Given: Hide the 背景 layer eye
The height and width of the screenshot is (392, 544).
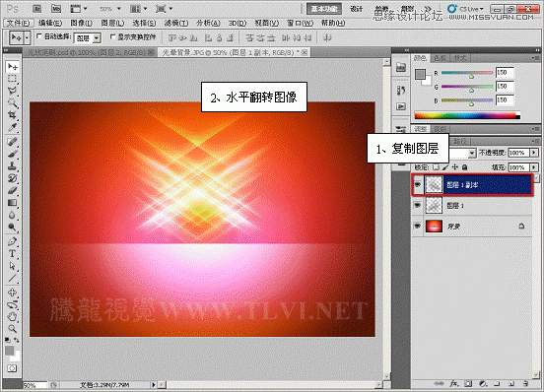Looking at the screenshot, I should point(418,226).
